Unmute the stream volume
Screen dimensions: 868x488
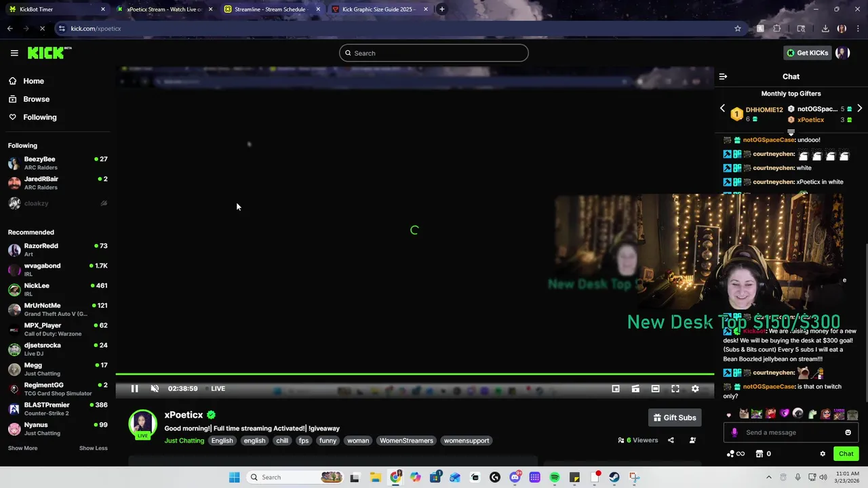pyautogui.click(x=155, y=388)
